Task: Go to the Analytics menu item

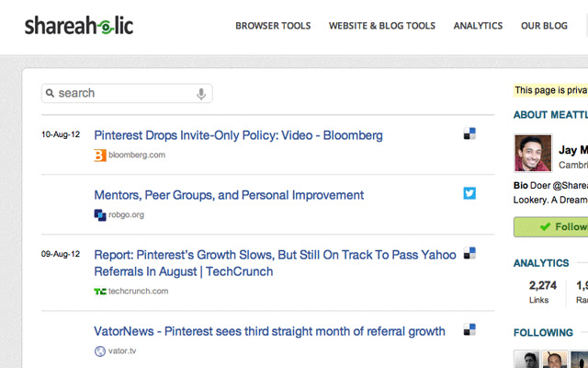Action: [478, 26]
